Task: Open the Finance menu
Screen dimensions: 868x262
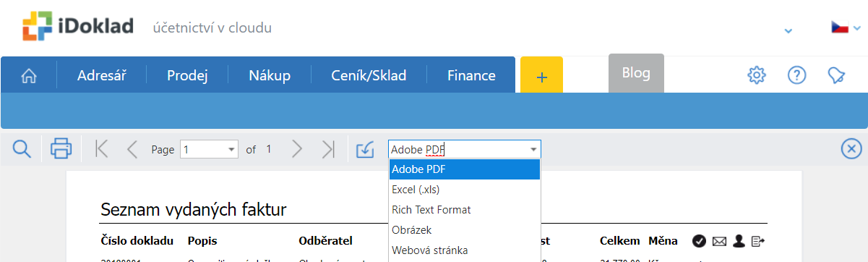Action: click(471, 75)
